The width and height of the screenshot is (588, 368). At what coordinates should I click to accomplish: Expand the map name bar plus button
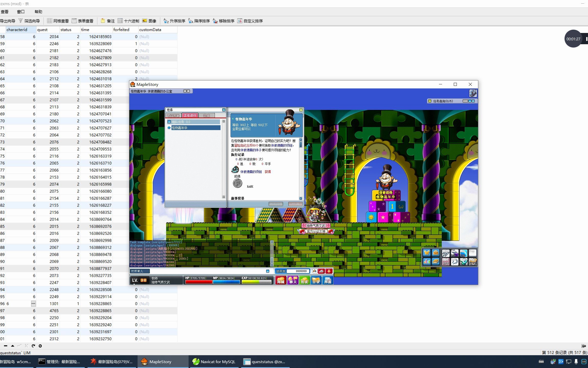pos(189,91)
